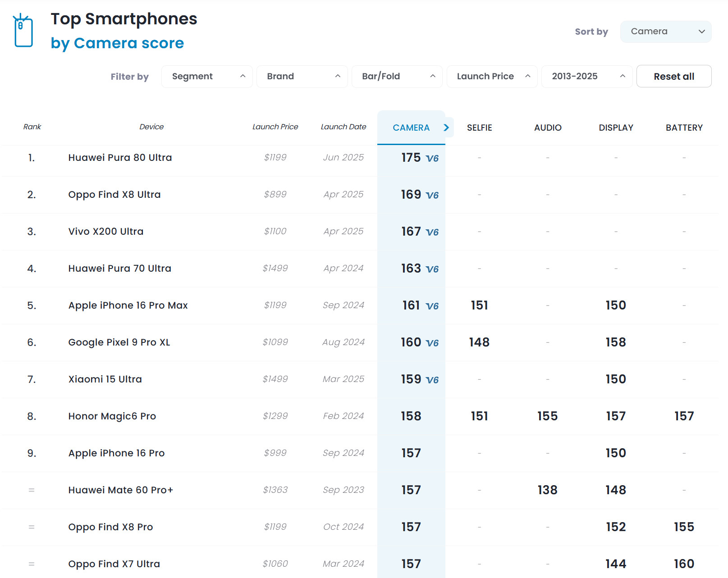The height and width of the screenshot is (578, 728).
Task: Select the CAMERA score tab
Action: pos(411,128)
